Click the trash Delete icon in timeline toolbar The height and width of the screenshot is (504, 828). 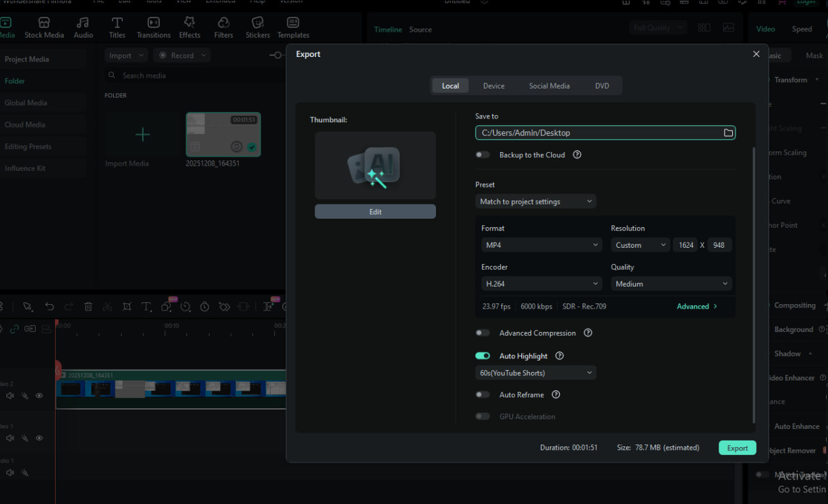[x=89, y=307]
